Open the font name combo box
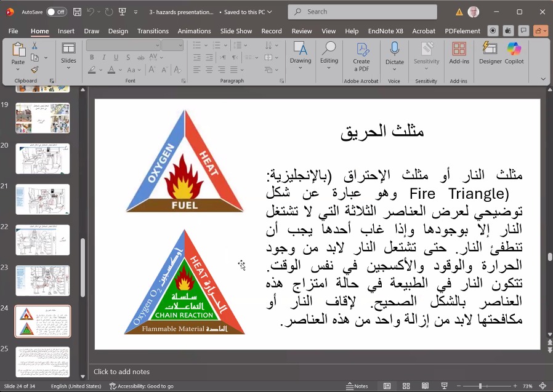 click(x=123, y=46)
